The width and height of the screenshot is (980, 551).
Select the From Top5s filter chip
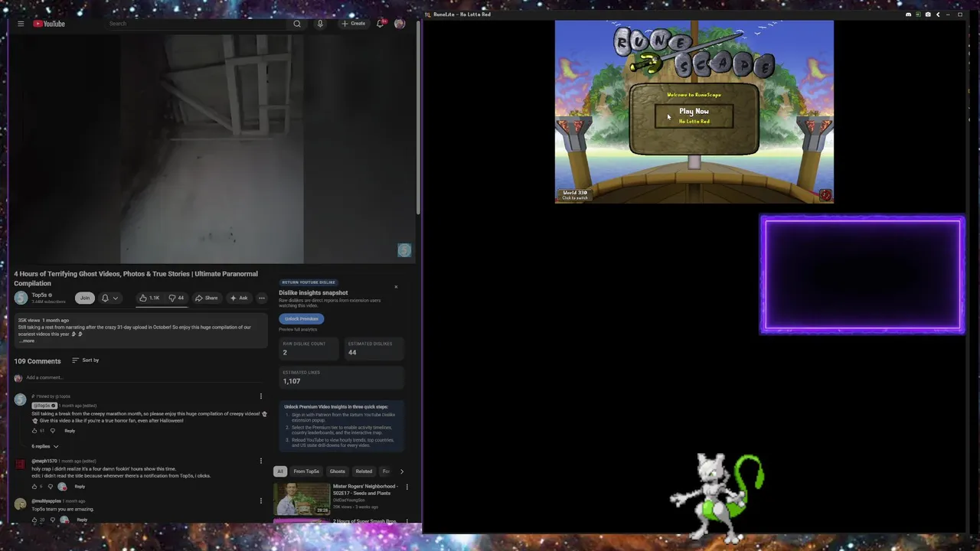click(306, 471)
